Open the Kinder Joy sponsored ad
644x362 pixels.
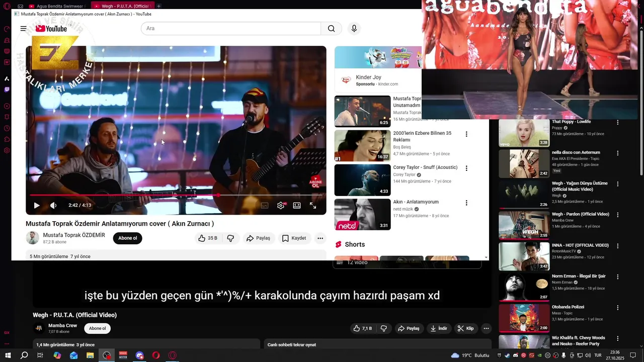point(378,69)
